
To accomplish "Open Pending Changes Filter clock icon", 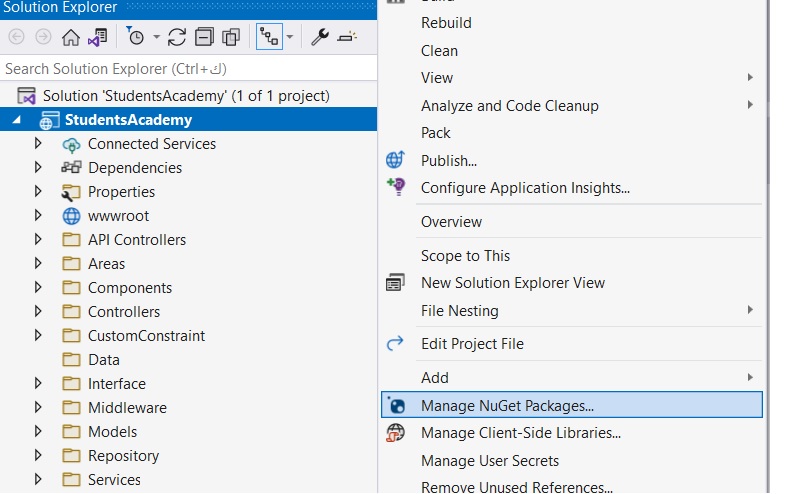I will (135, 37).
